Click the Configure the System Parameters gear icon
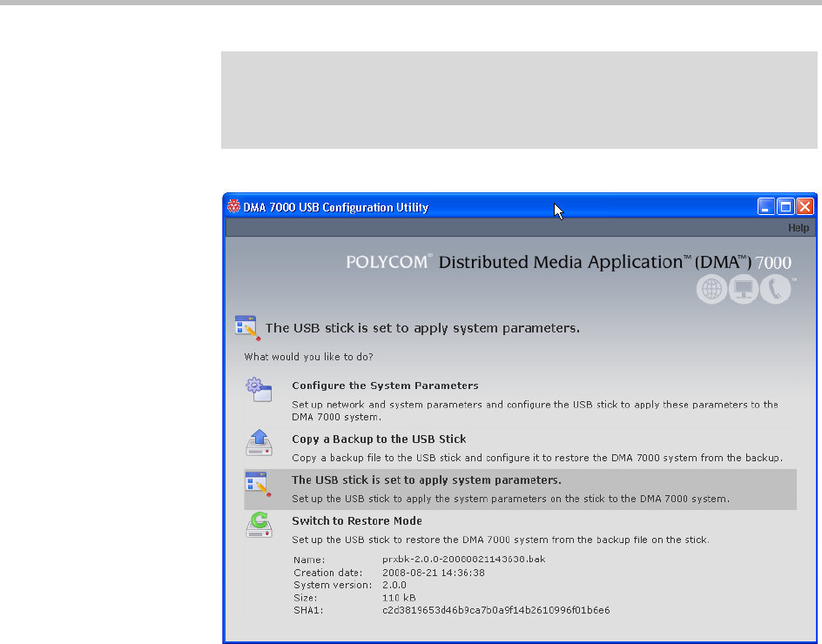822x644 pixels. point(259,390)
